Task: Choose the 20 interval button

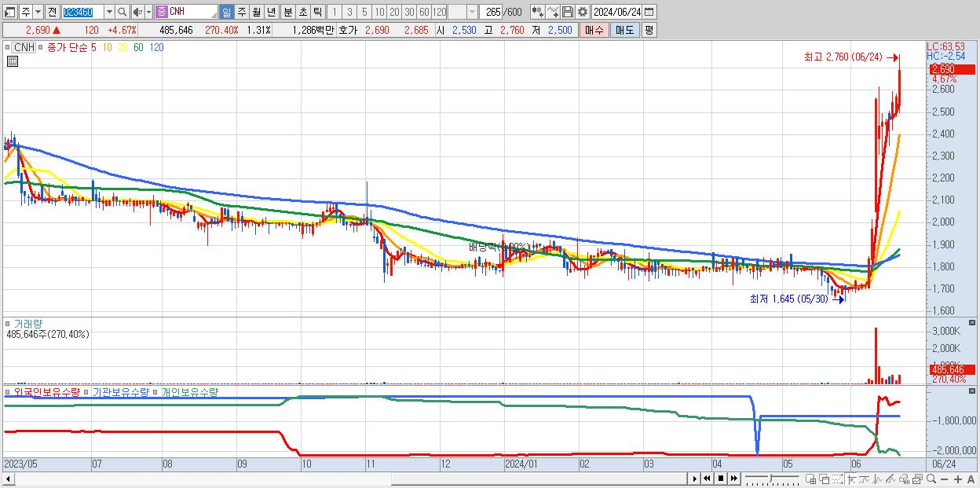Action: pyautogui.click(x=394, y=12)
